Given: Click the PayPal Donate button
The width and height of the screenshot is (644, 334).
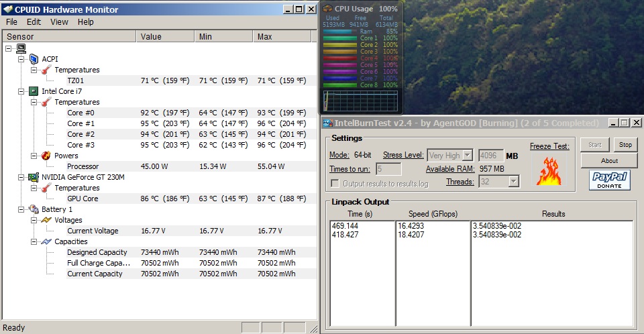Looking at the screenshot, I should 609,180.
